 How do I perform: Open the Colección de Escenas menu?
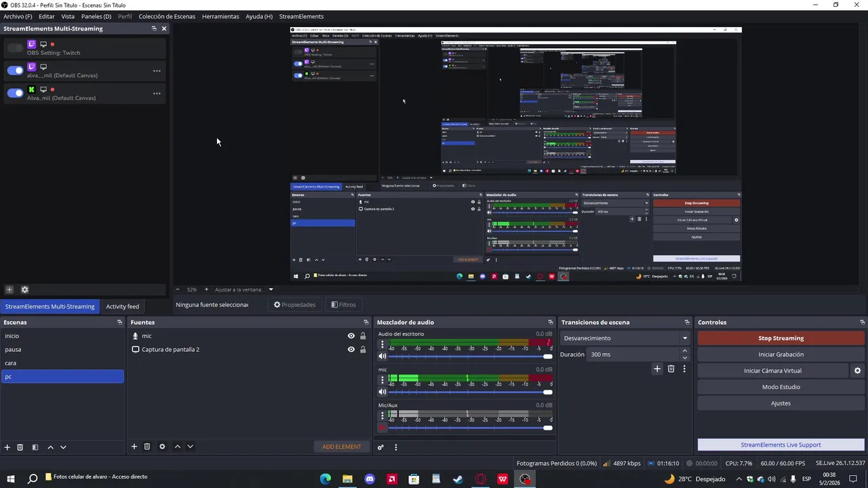coord(167,16)
